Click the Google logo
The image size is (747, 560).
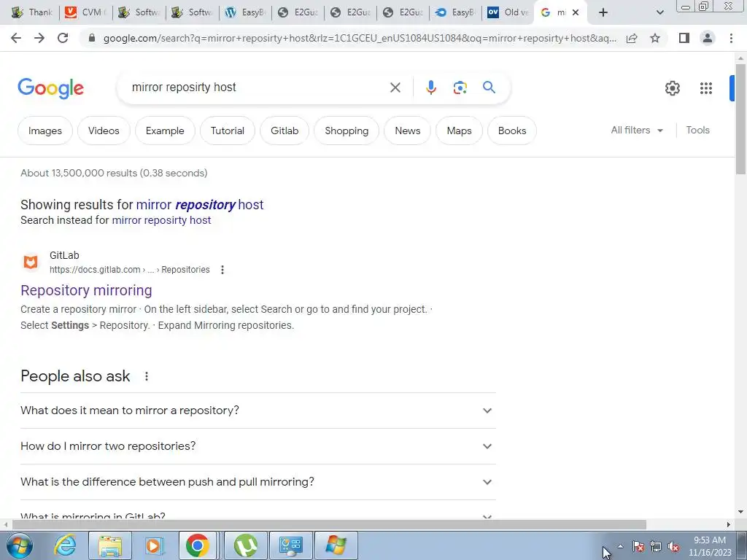(50, 88)
